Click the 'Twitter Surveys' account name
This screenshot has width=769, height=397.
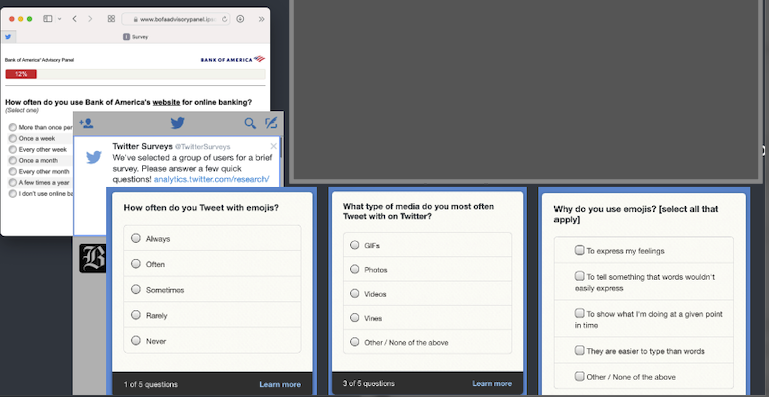point(142,146)
